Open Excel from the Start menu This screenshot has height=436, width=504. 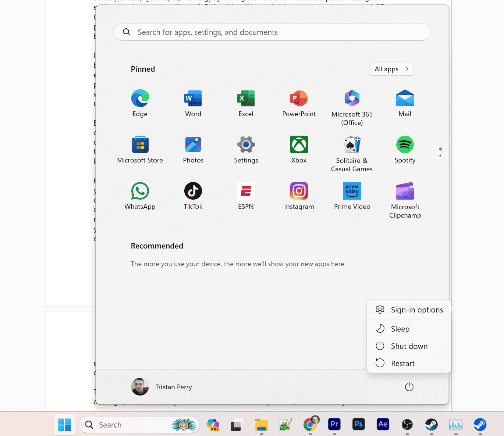tap(246, 103)
